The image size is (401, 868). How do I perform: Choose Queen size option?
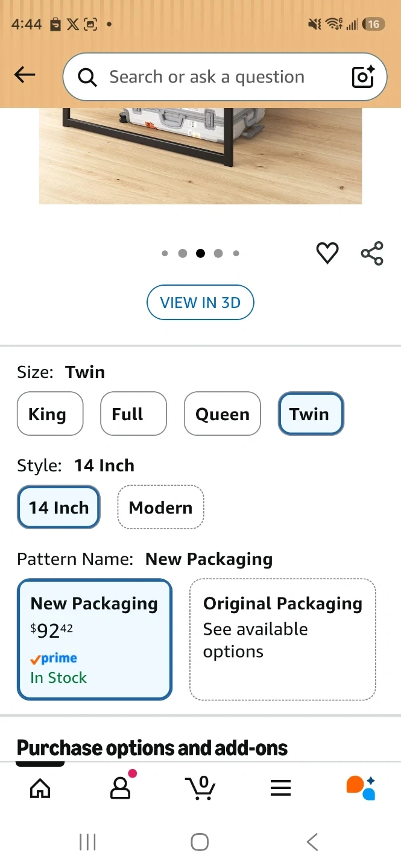point(223,414)
